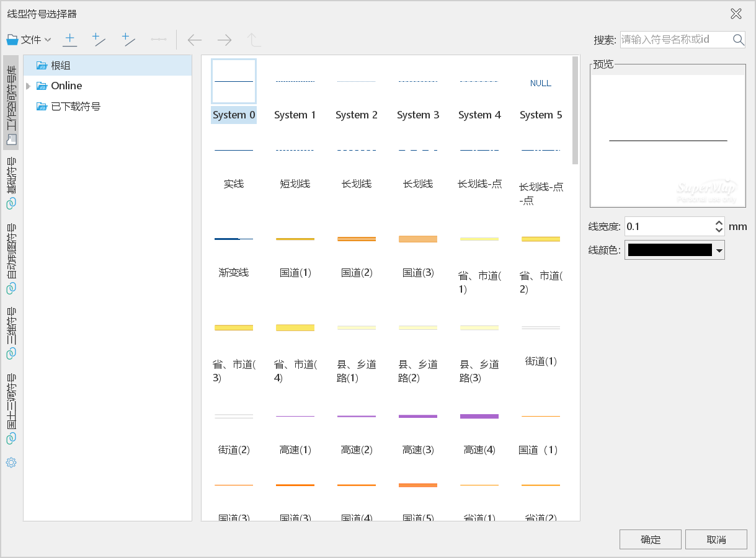Open the 文件 dropdown menu
Viewport: 756px width, 558px height.
(x=29, y=40)
